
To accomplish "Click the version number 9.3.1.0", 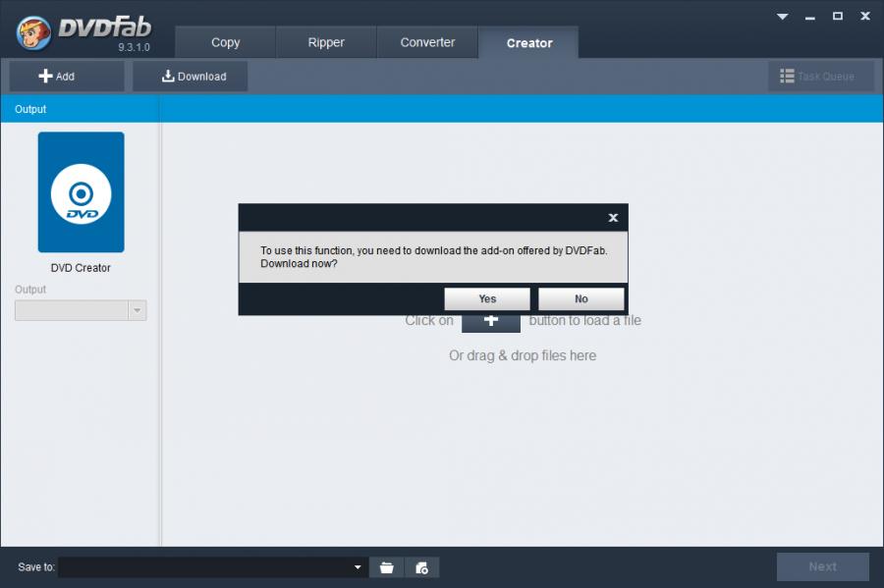I will (x=135, y=47).
